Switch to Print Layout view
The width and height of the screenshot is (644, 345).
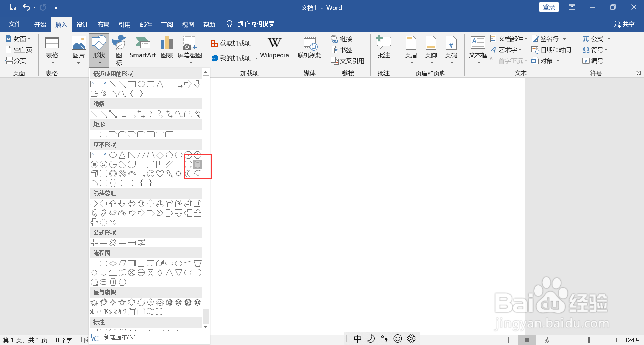[527, 340]
